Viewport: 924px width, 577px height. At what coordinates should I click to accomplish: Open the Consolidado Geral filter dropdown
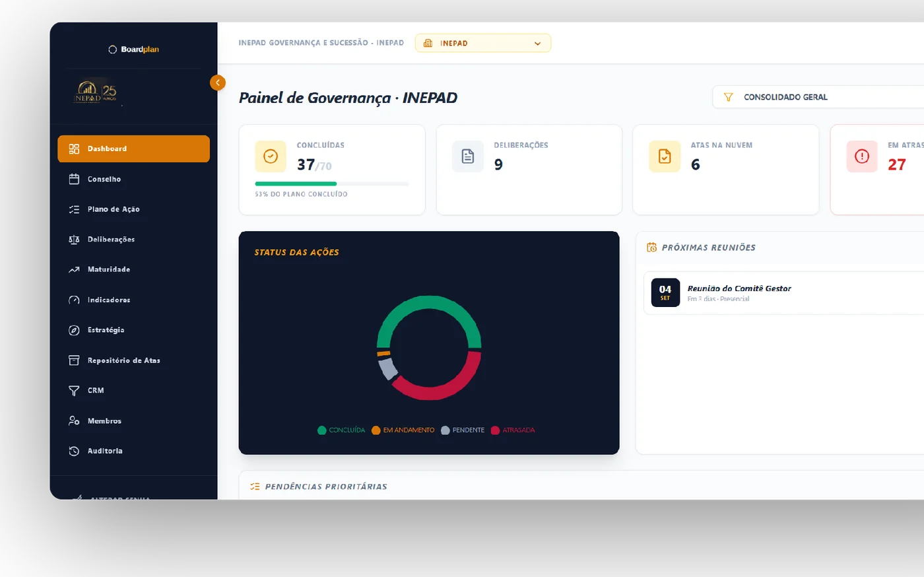818,97
